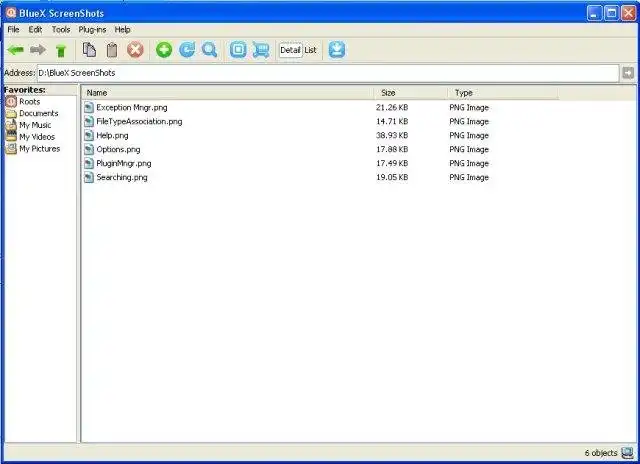Click the blue Refresh icon

pos(187,50)
